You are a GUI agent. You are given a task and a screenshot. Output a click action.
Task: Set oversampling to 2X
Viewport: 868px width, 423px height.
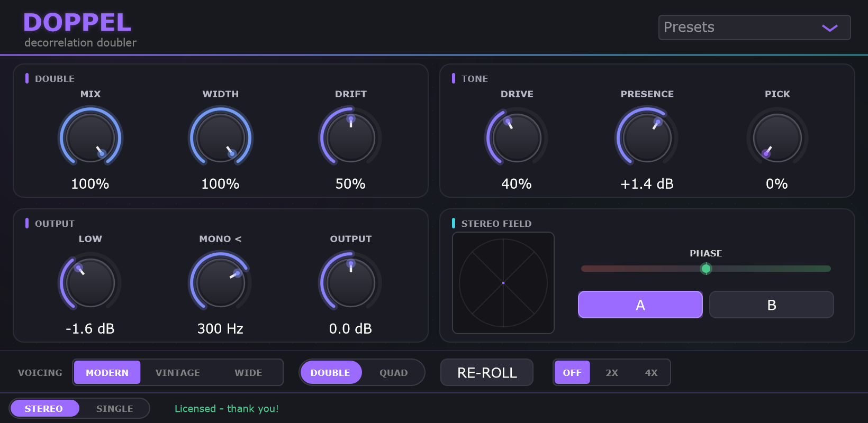[x=612, y=372]
